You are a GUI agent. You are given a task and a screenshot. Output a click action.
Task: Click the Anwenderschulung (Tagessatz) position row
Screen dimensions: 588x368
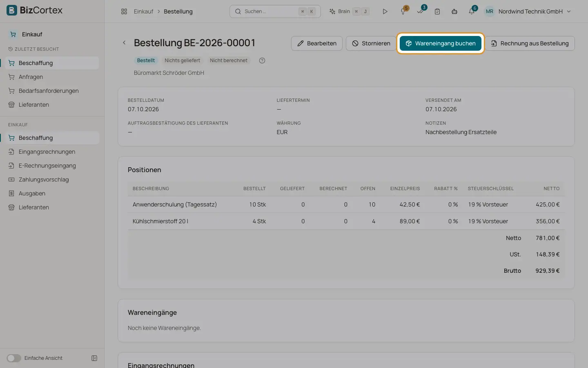point(346,204)
